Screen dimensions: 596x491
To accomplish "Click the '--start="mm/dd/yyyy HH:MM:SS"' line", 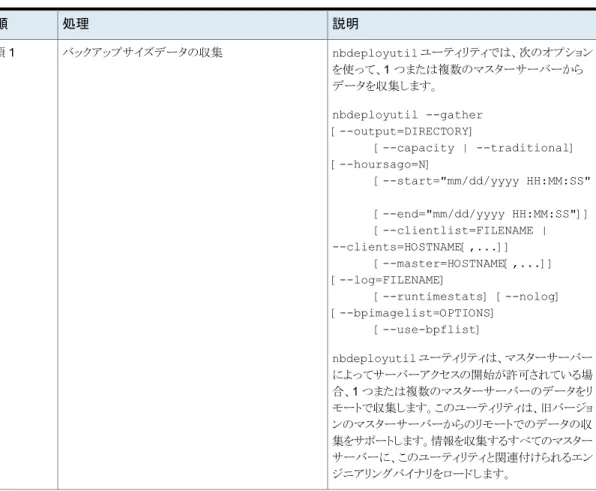I will point(483,181).
